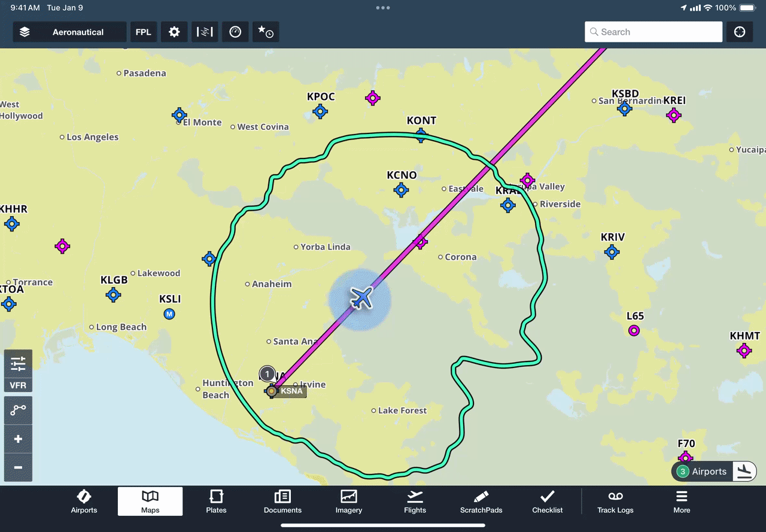Open the More menu
The height and width of the screenshot is (532, 766).
click(x=682, y=501)
